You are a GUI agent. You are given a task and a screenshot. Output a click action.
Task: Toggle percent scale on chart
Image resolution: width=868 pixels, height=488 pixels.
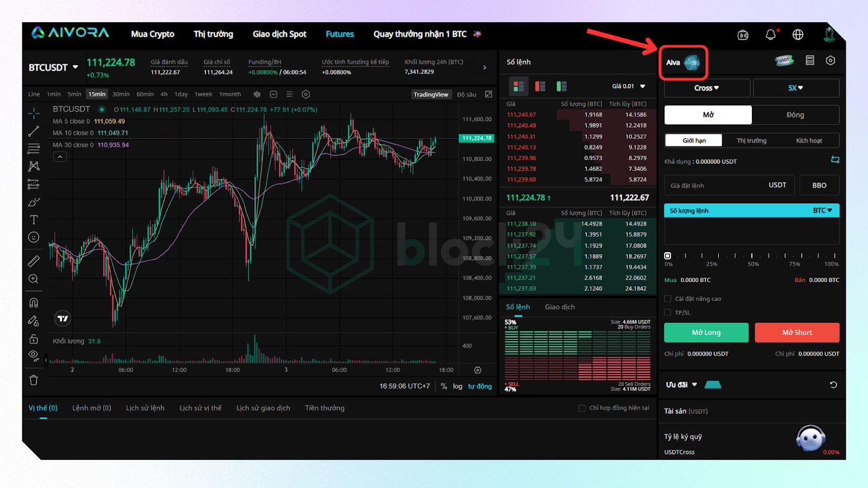[x=444, y=386]
